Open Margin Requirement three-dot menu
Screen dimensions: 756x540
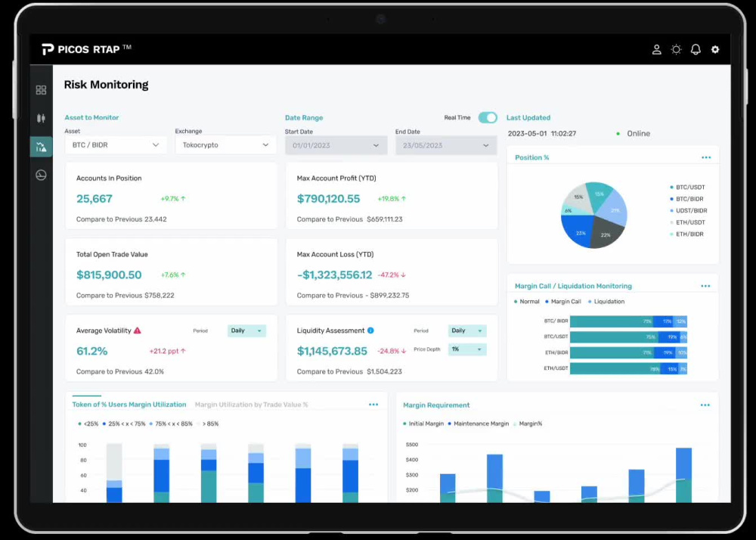click(x=705, y=405)
